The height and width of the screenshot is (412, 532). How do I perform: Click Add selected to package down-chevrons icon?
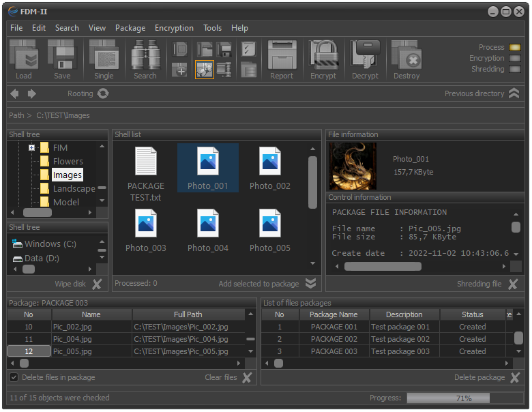(310, 283)
